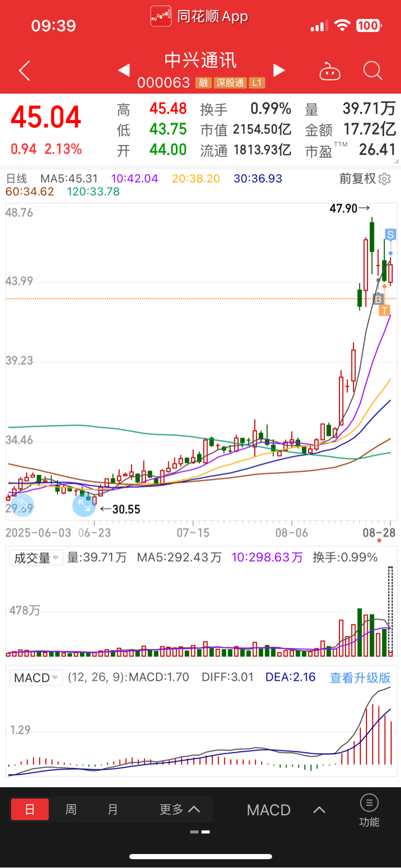Expand the 更多 period options
The width and height of the screenshot is (401, 868).
coord(180,810)
